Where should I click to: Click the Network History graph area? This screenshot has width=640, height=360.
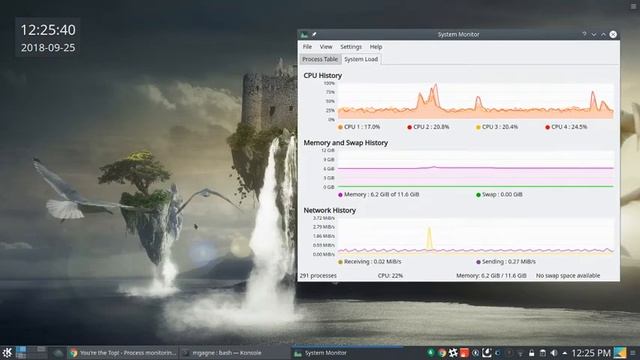click(x=476, y=236)
